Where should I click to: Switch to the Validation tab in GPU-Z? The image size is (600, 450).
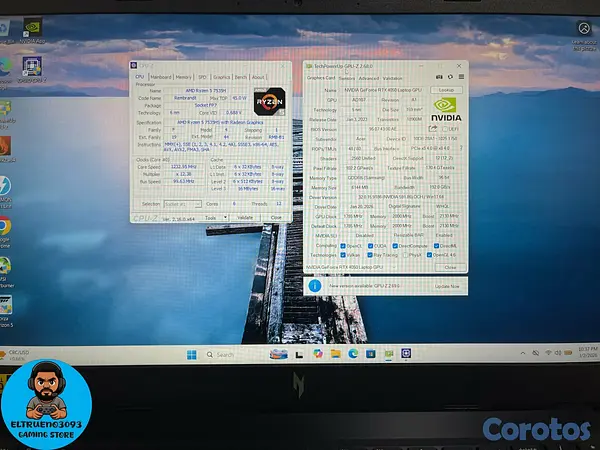point(393,78)
